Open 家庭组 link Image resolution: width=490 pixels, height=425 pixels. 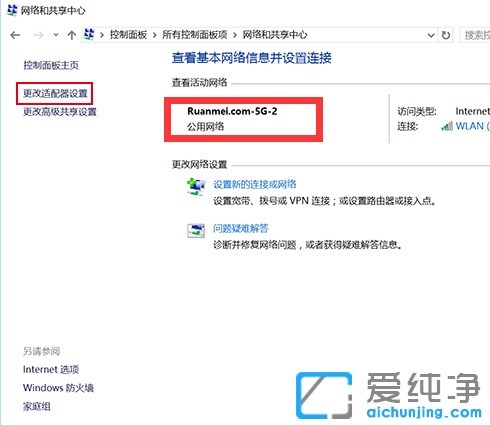[x=37, y=406]
